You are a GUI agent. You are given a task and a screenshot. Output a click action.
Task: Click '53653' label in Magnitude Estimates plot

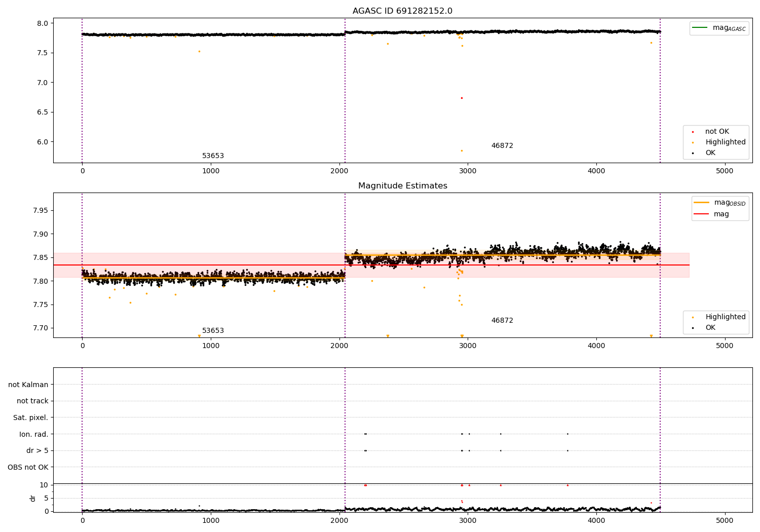pos(213,331)
